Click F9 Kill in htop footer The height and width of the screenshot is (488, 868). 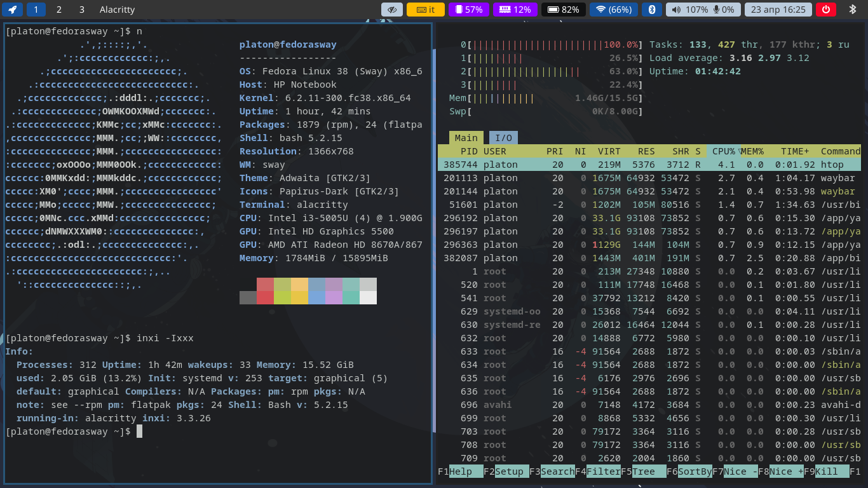(827, 471)
